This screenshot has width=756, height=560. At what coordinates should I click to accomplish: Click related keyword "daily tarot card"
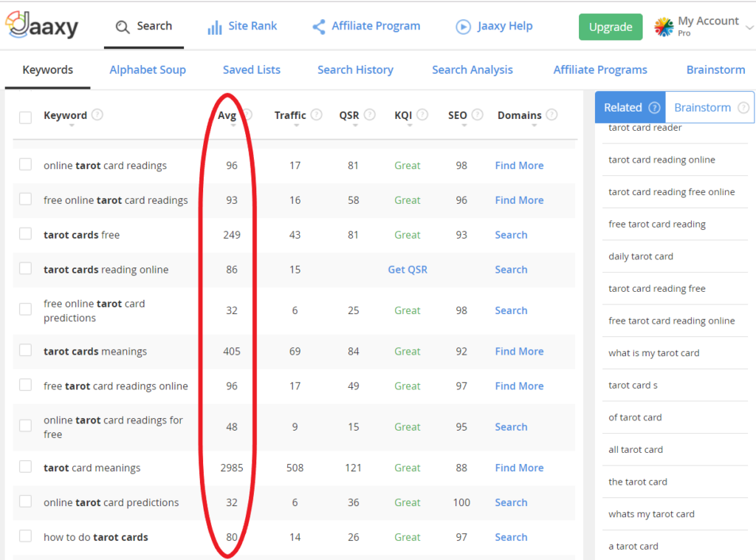641,256
